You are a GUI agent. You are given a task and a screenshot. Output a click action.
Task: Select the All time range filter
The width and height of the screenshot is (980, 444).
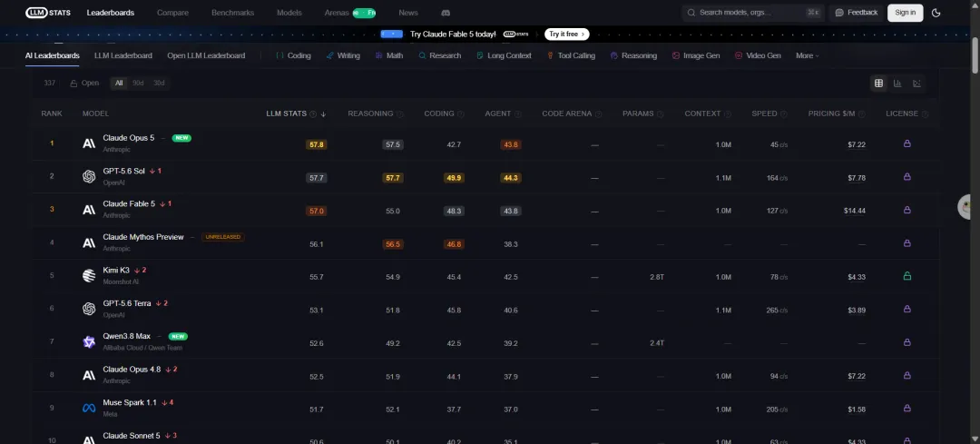119,84
